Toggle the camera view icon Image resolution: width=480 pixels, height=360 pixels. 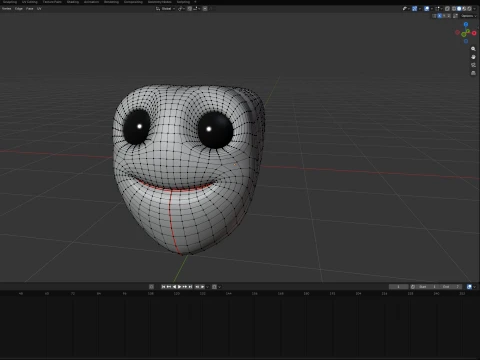(473, 65)
